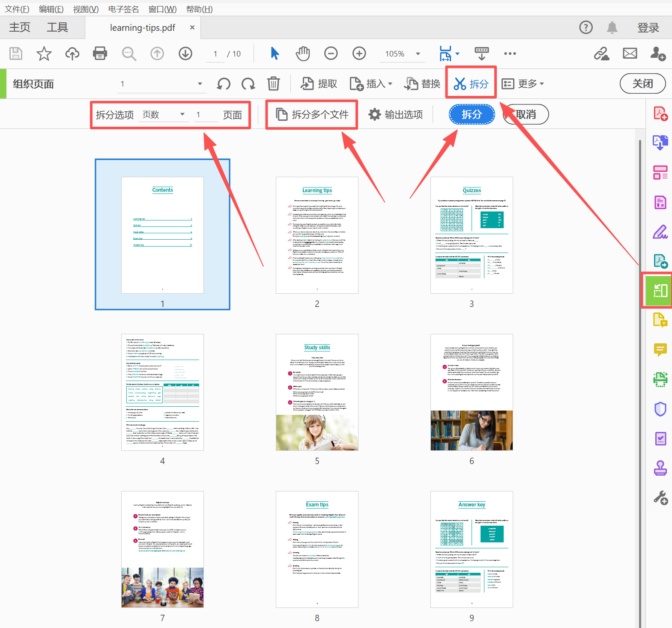The width and height of the screenshot is (672, 628).
Task: Switch to the 工具 tab
Action: [57, 28]
